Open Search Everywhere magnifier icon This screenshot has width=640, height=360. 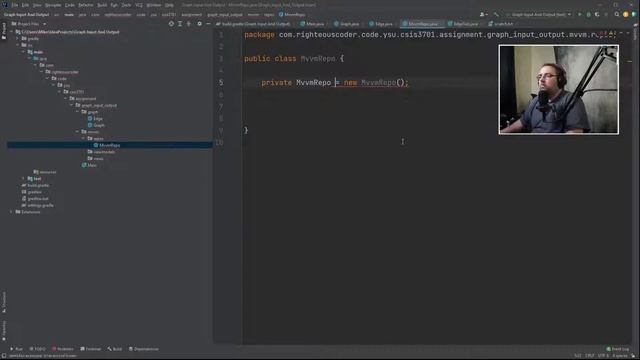tap(617, 14)
